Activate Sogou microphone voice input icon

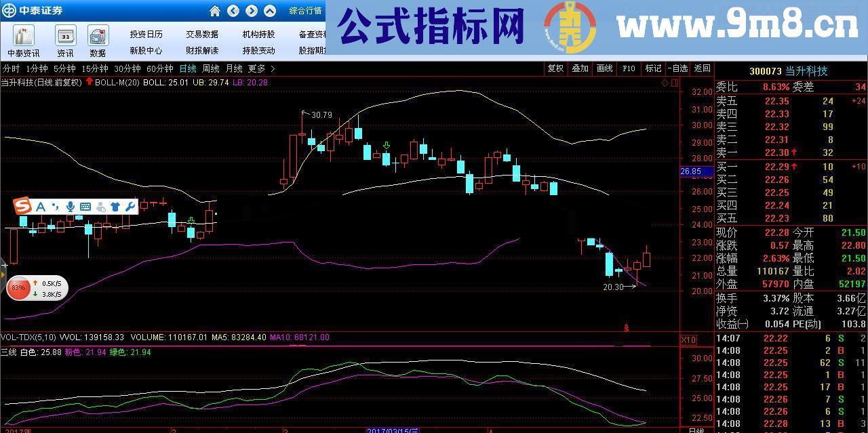70,206
